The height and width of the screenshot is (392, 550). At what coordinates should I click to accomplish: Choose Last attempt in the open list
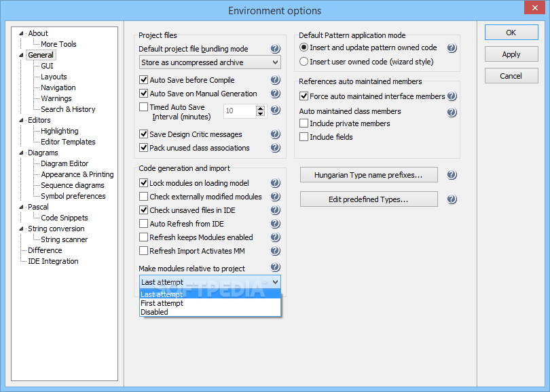tap(210, 294)
